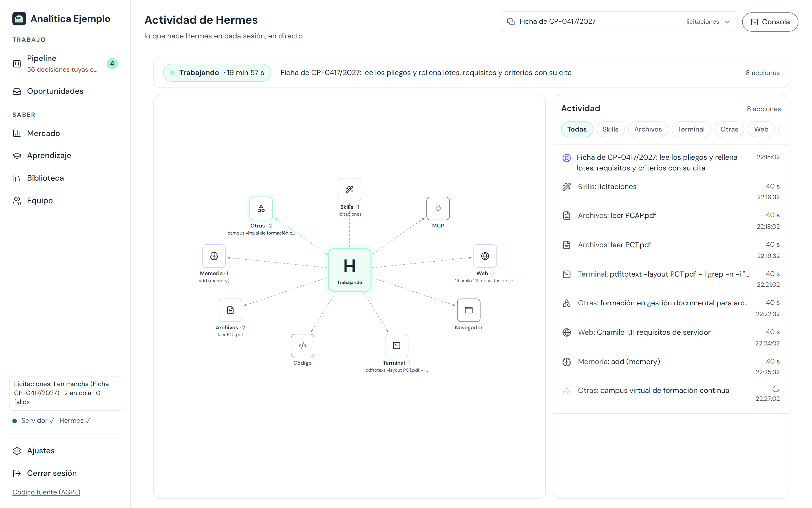Image resolution: width=812 pixels, height=508 pixels.
Task: Filter activity by Skills tab
Action: pyautogui.click(x=610, y=129)
